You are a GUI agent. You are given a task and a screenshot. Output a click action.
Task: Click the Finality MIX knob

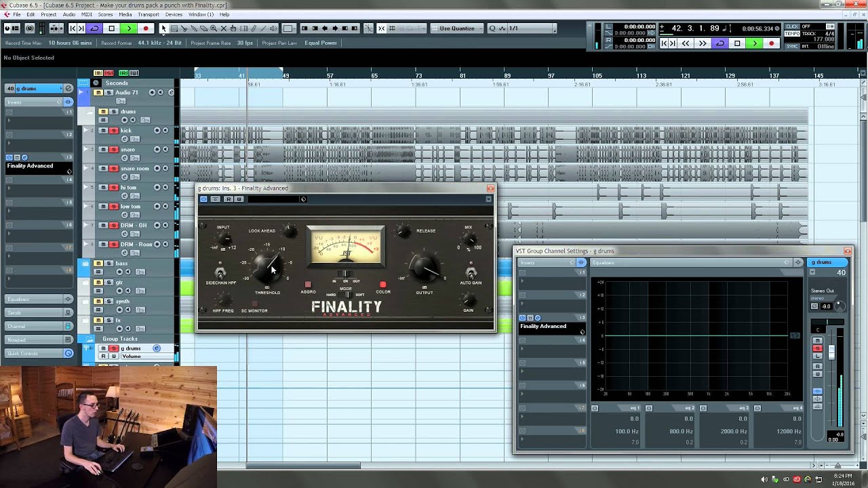[x=468, y=240]
